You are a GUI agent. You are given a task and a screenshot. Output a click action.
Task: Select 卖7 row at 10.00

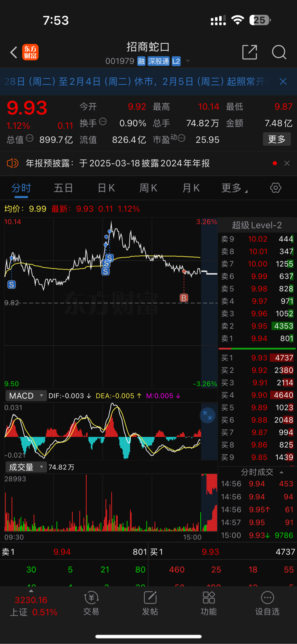[x=257, y=264]
